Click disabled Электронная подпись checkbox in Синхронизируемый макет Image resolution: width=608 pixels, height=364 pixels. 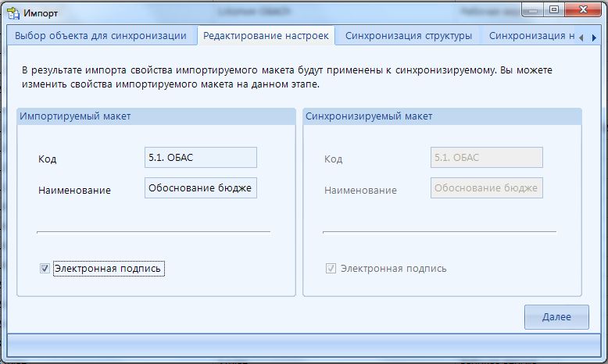[331, 269]
